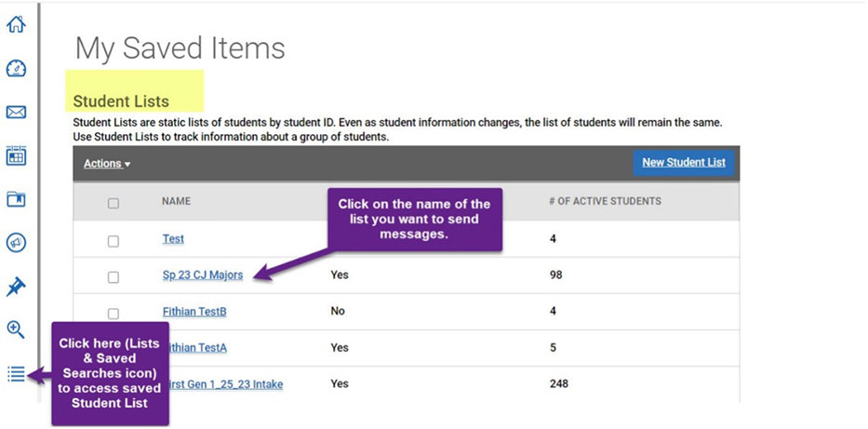Open the pushpin icon in sidebar
868x429 pixels.
click(16, 287)
